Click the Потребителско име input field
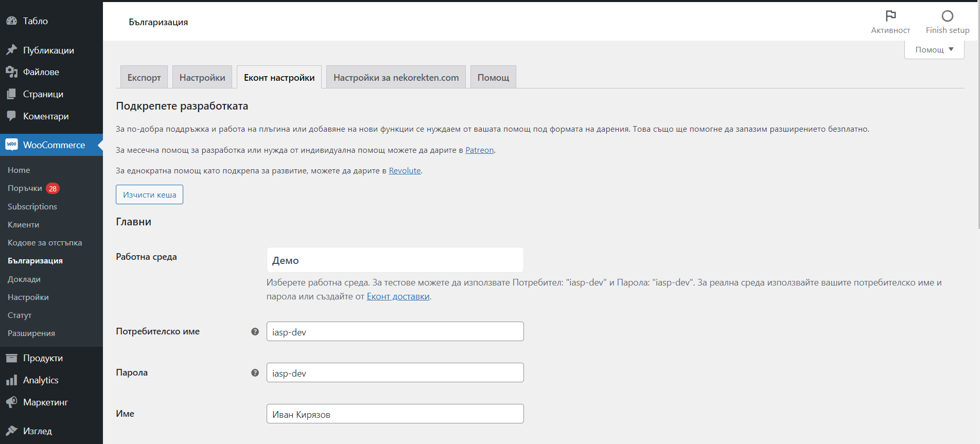Screen dimensions: 980x444 click(x=395, y=331)
